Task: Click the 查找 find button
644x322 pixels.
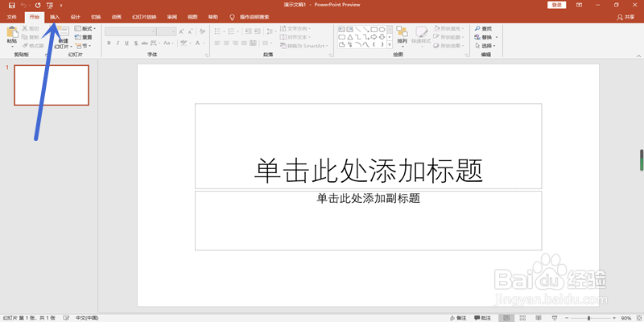Action: [484, 28]
